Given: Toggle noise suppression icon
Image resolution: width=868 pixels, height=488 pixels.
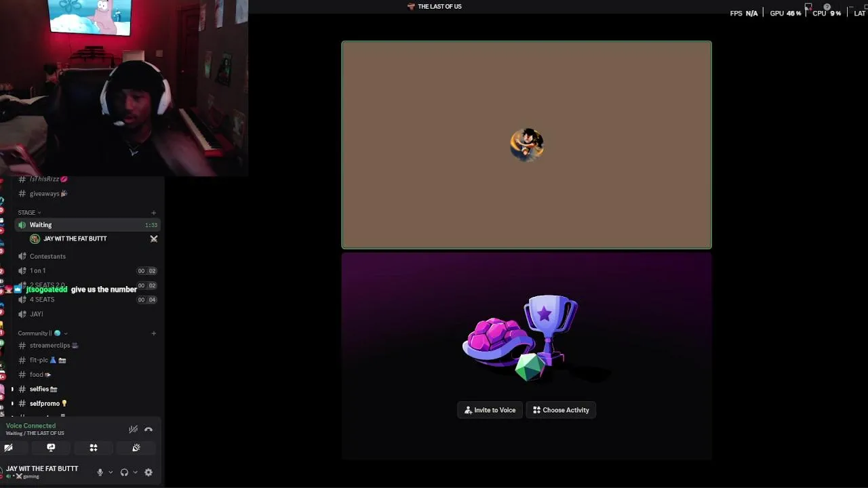Looking at the screenshot, I should pos(133,429).
